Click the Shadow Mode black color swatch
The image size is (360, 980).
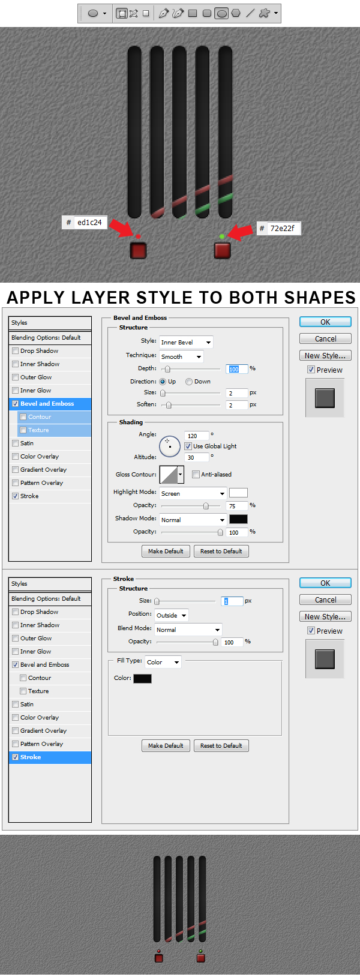tap(238, 519)
